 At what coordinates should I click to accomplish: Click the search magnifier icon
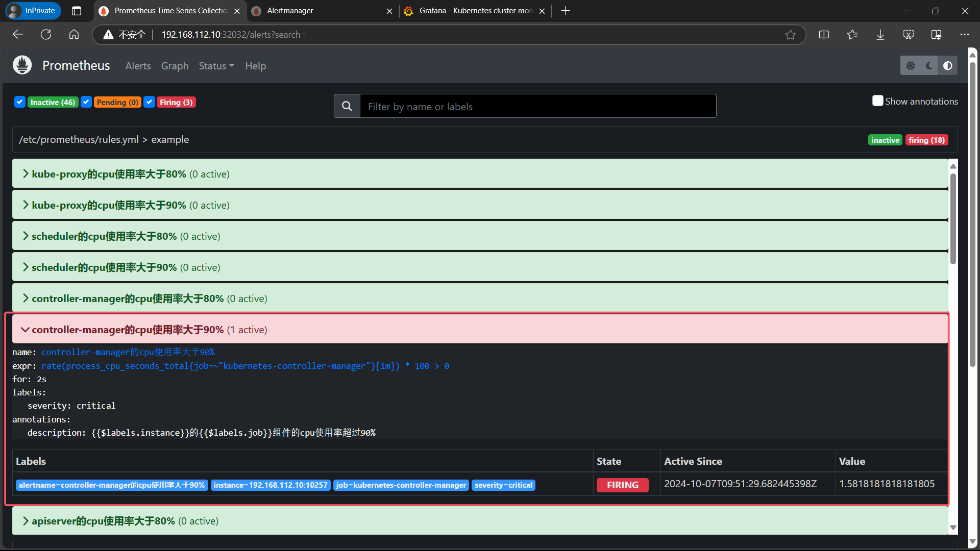(347, 106)
